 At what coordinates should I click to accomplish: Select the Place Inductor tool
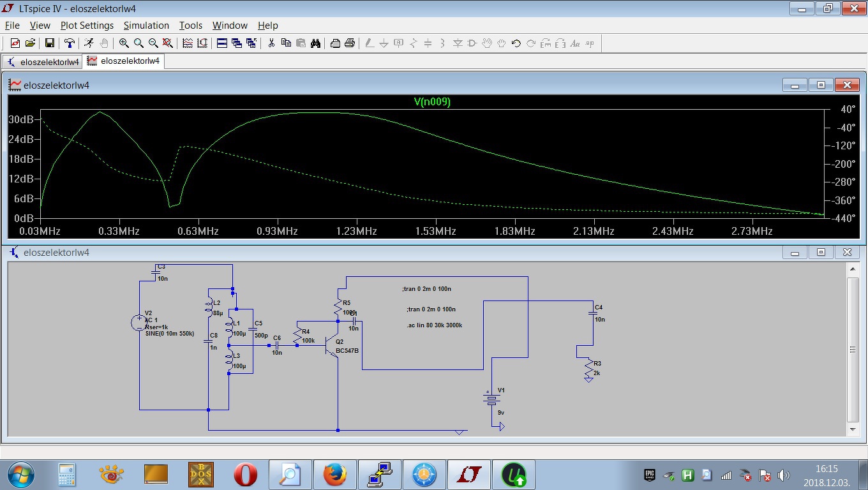click(x=443, y=43)
